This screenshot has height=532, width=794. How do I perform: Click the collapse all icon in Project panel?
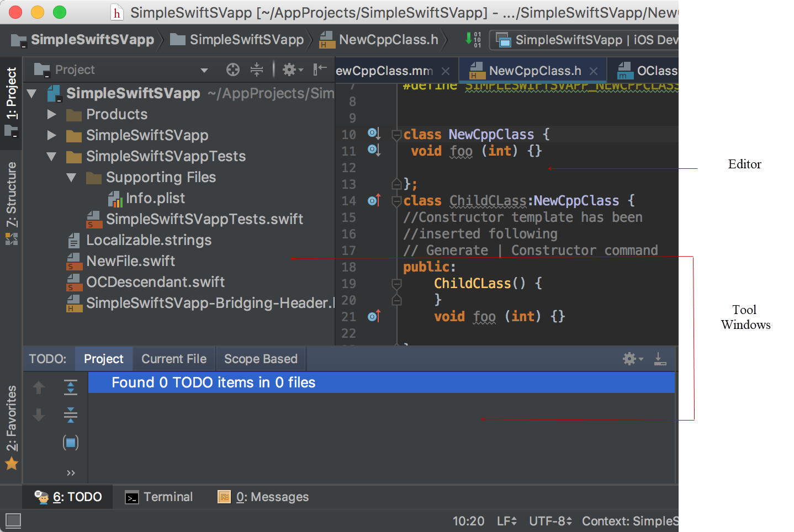(x=257, y=70)
